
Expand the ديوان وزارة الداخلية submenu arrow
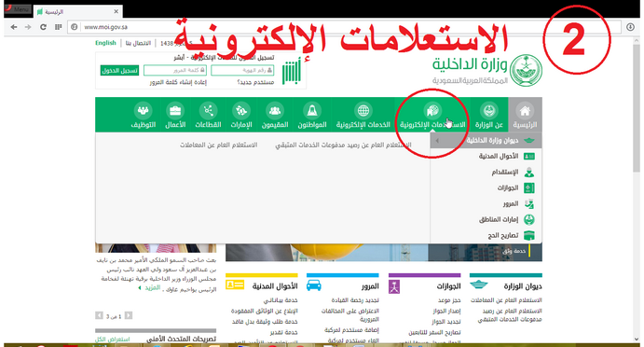[x=437, y=141]
